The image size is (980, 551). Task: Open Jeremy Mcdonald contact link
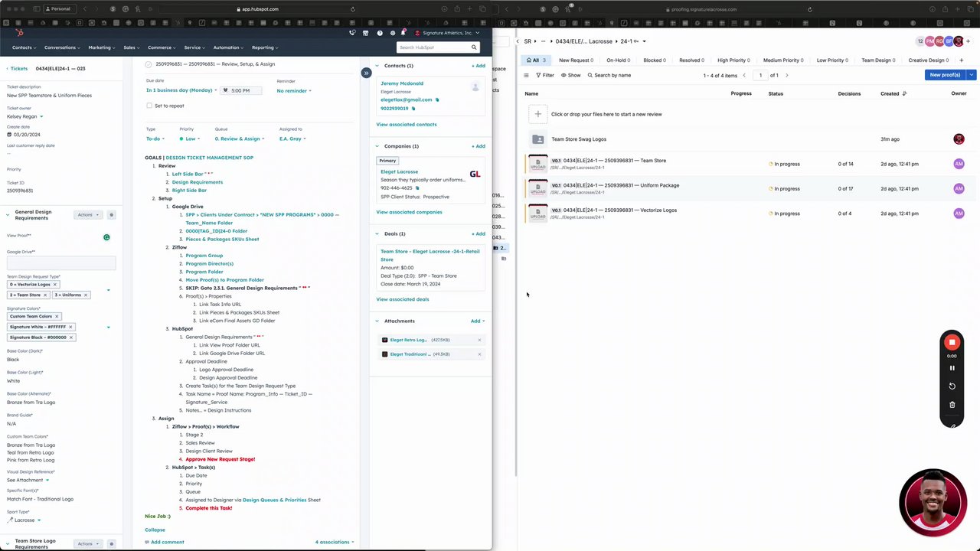[x=402, y=83]
